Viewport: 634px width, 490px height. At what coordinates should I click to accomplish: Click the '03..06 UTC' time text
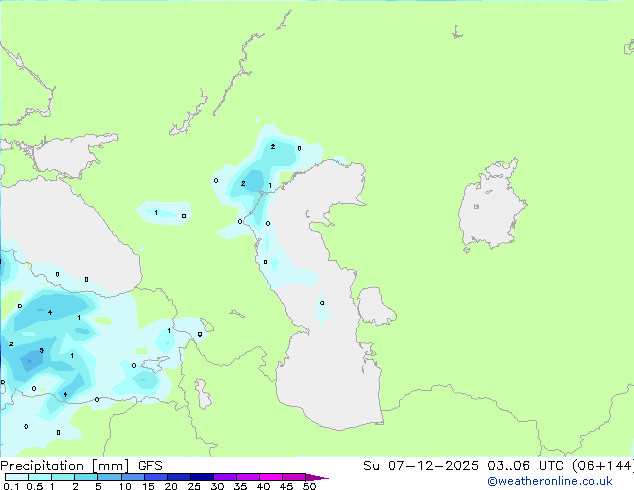[525, 466]
